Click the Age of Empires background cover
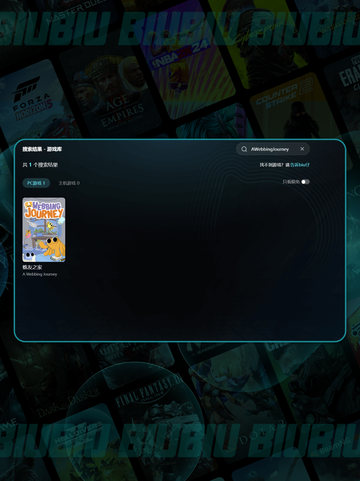Image resolution: width=360 pixels, height=481 pixels. (x=113, y=97)
